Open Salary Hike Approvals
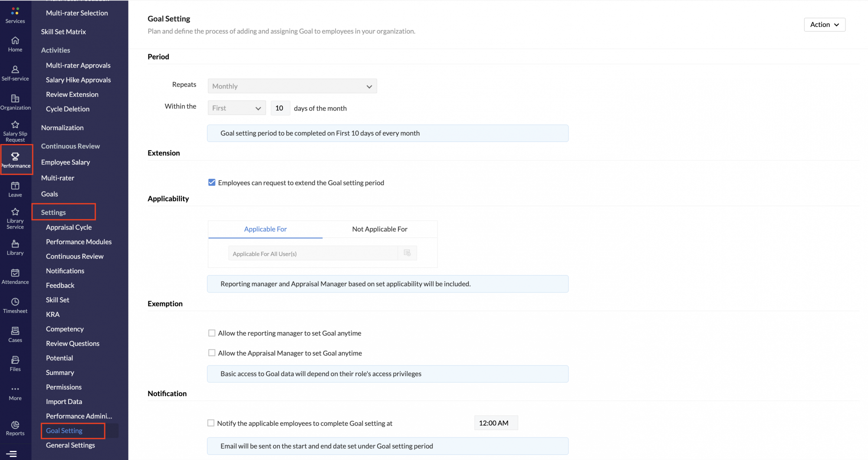 click(x=78, y=80)
